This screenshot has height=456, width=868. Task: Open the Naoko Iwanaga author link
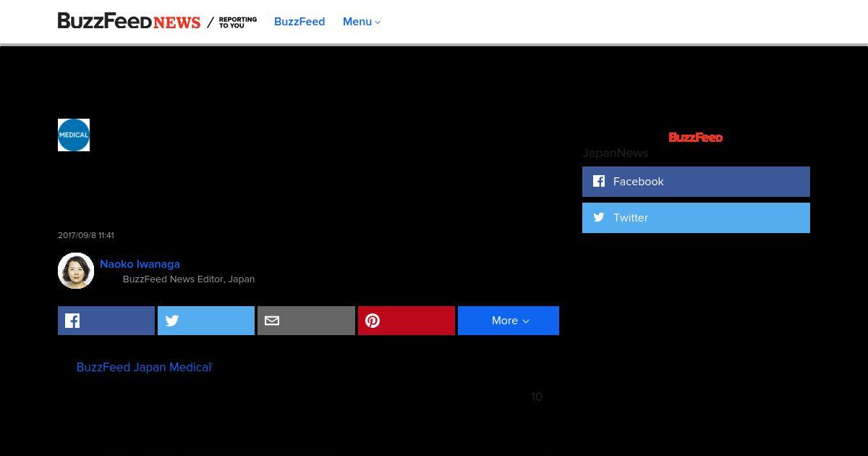[x=140, y=264]
